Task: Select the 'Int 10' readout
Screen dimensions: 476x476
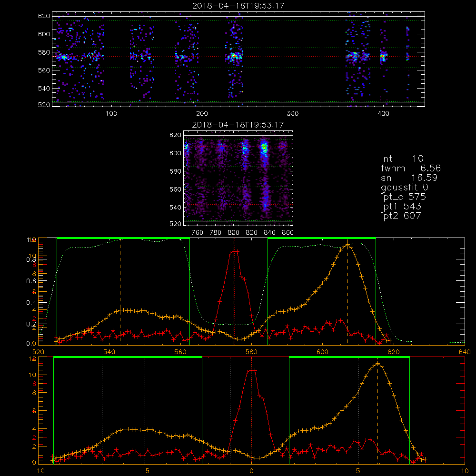Action: pyautogui.click(x=402, y=159)
